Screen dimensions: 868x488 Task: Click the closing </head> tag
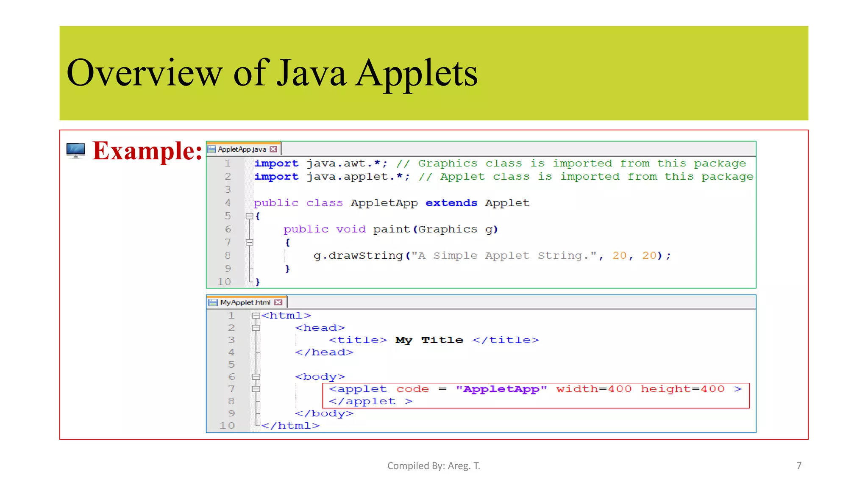pos(324,352)
